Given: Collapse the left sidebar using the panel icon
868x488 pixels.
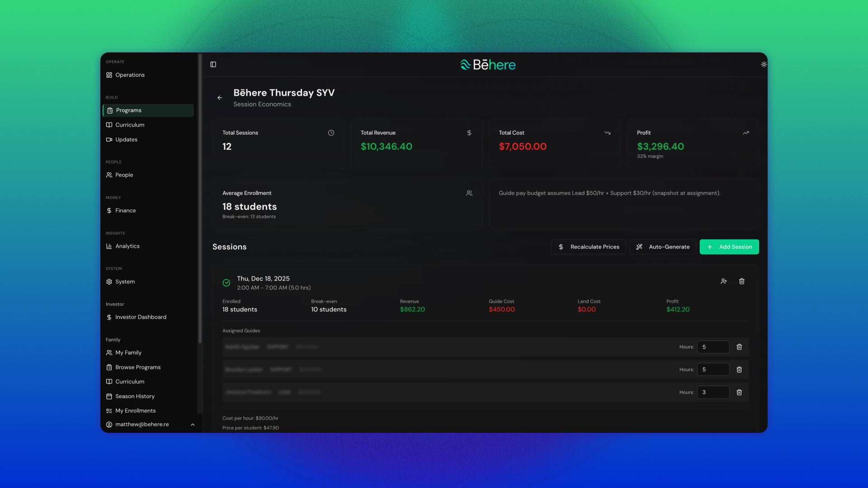Looking at the screenshot, I should pos(213,65).
